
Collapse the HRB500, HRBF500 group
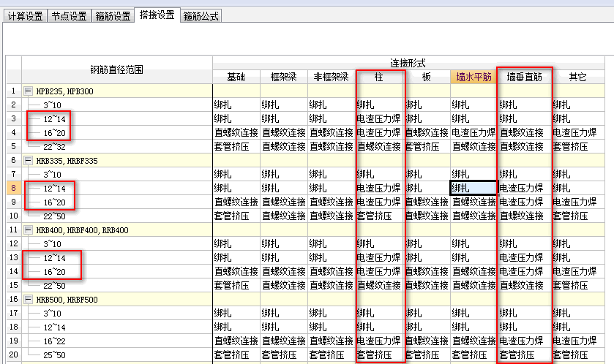28,300
